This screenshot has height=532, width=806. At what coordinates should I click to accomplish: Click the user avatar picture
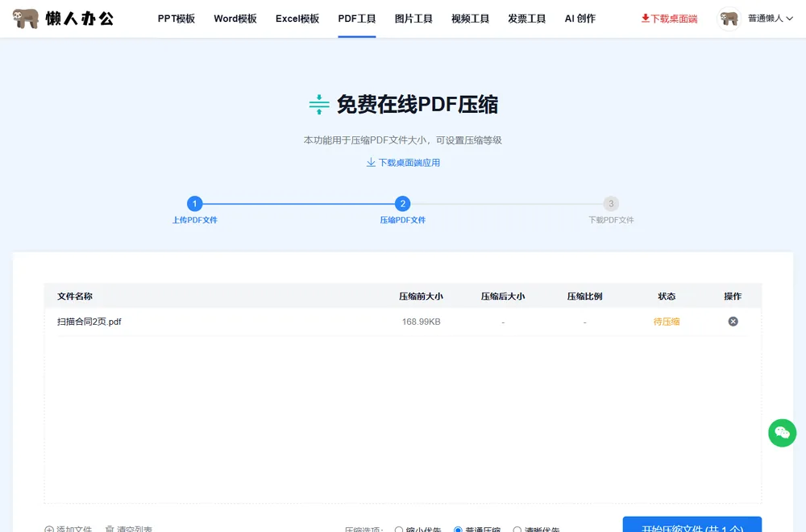click(x=729, y=19)
